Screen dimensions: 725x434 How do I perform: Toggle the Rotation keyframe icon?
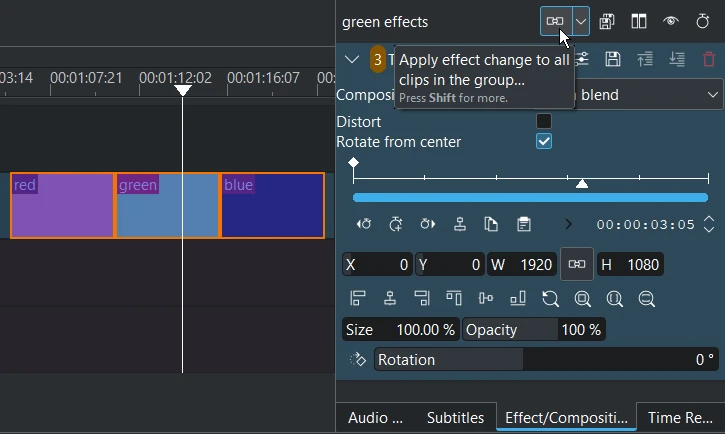[x=358, y=359]
